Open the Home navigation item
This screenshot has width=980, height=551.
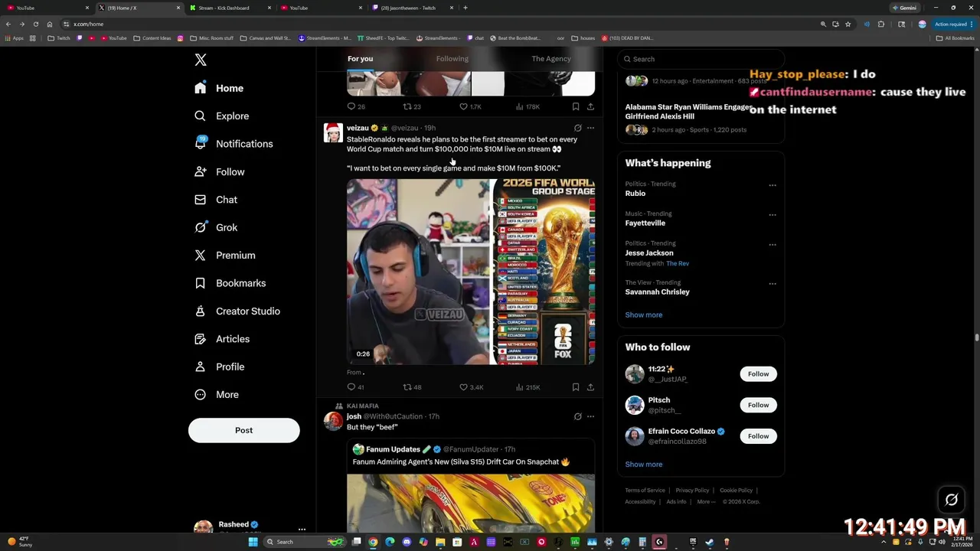click(x=219, y=88)
